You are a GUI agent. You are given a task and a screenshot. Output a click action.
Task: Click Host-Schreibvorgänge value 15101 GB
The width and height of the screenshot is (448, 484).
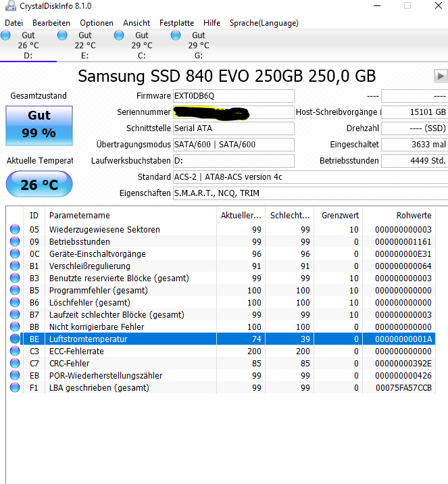[415, 112]
